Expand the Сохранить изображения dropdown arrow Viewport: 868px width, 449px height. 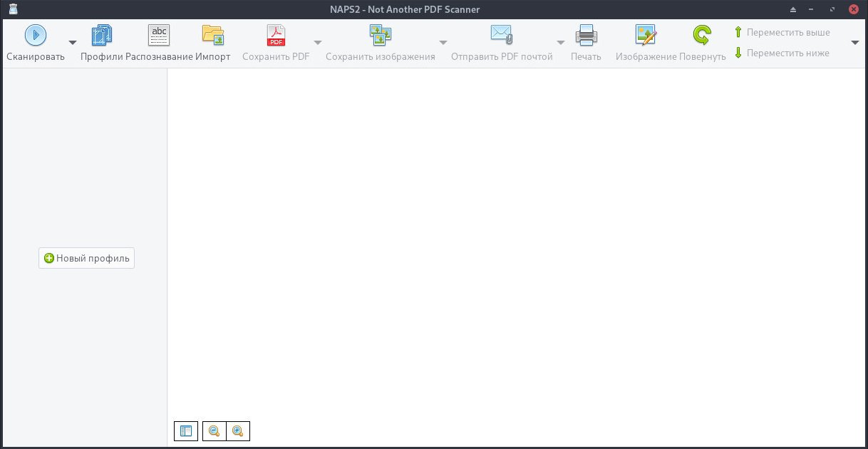click(443, 43)
